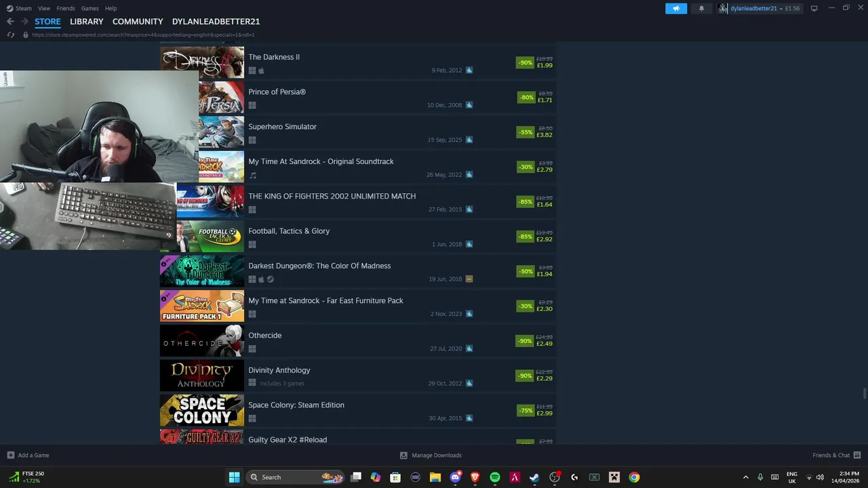Launch Google Chrome from the taskbar
Viewport: 868px width, 488px height.
tap(634, 477)
